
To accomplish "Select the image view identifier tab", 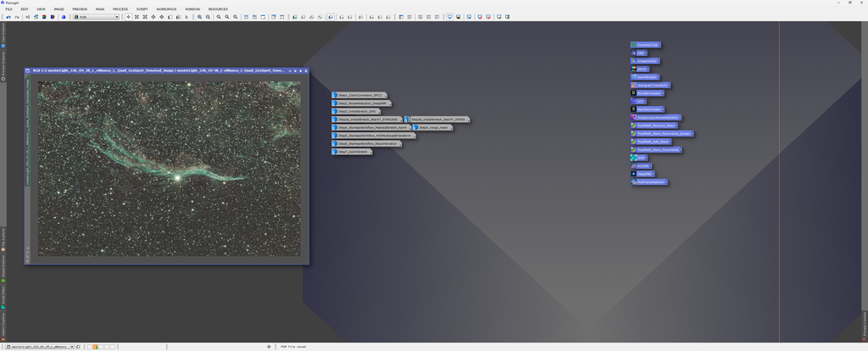I will 27,130.
